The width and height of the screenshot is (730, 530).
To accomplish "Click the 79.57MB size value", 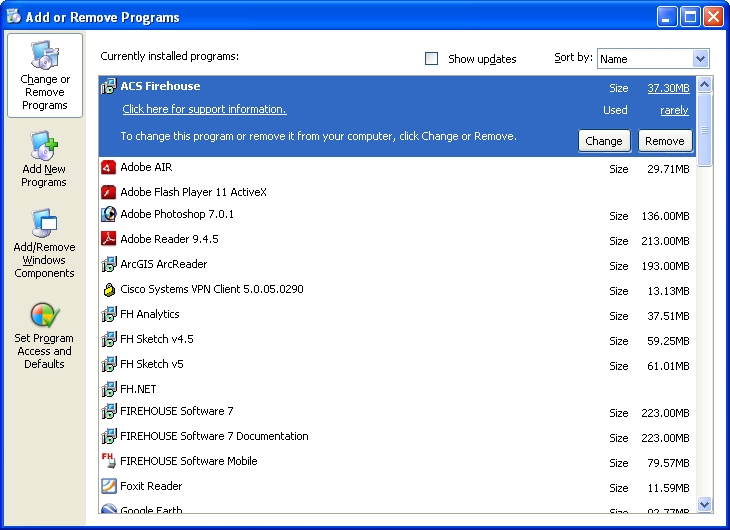I will (x=668, y=463).
